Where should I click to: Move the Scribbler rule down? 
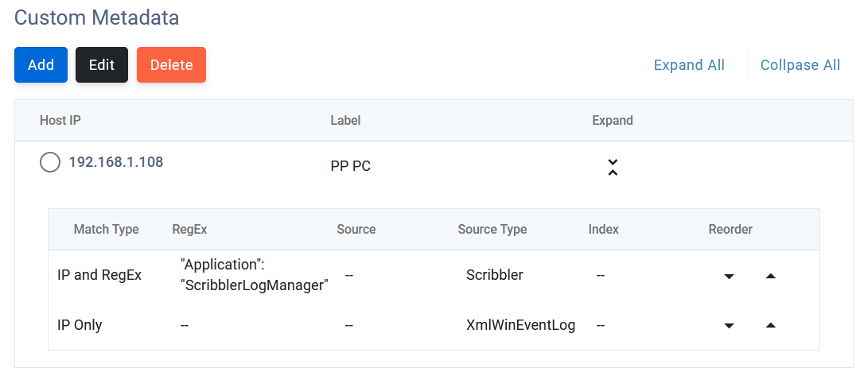point(729,277)
